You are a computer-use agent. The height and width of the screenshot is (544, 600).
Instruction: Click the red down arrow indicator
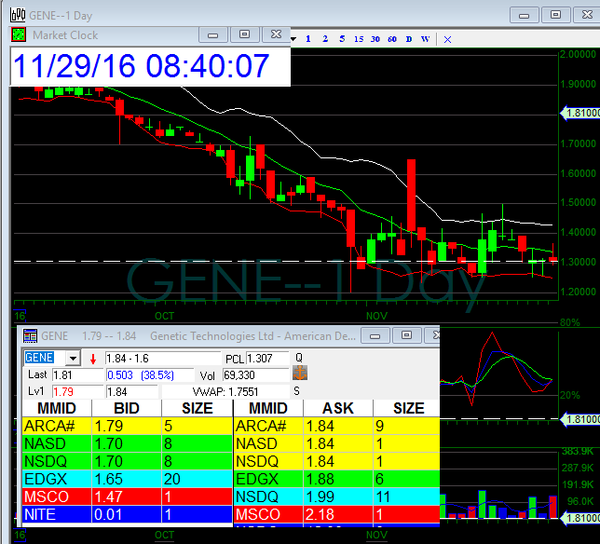pos(93,358)
